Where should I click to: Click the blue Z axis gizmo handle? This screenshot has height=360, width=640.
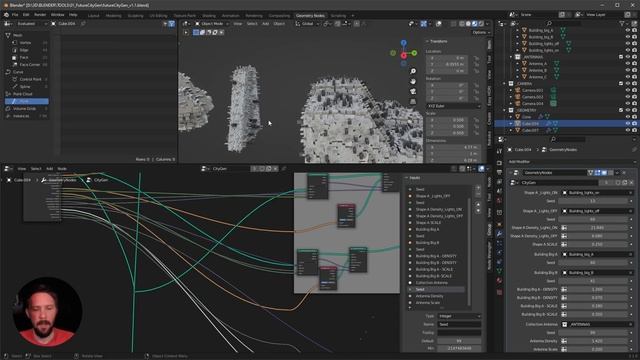pos(403,42)
